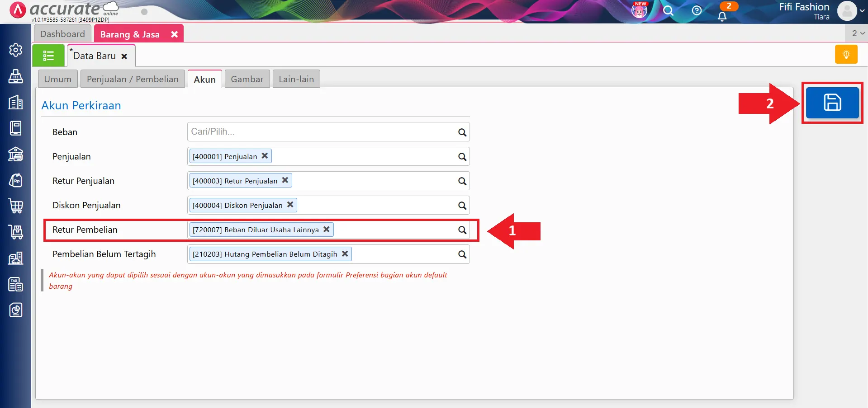Remove the Beban Diluar Usaha Lainnya tag
This screenshot has width=868, height=408.
[x=327, y=229]
